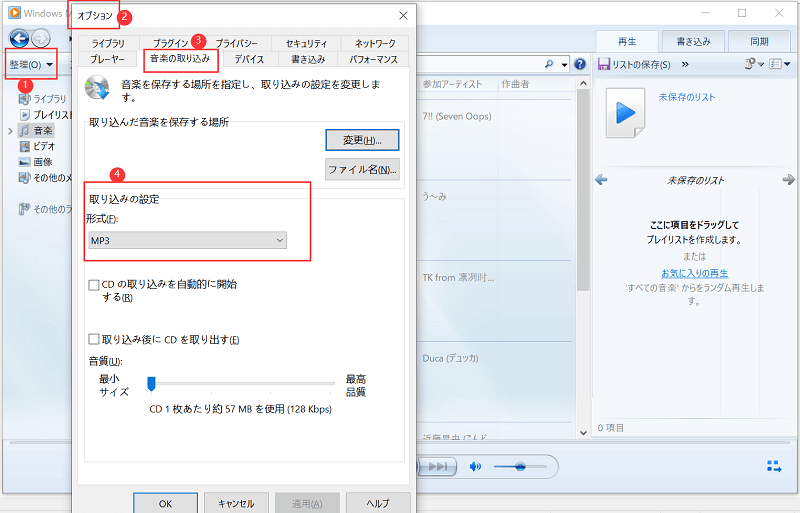The width and height of the screenshot is (800, 513).
Task: Click the audio quality slider handle
Action: 151,384
